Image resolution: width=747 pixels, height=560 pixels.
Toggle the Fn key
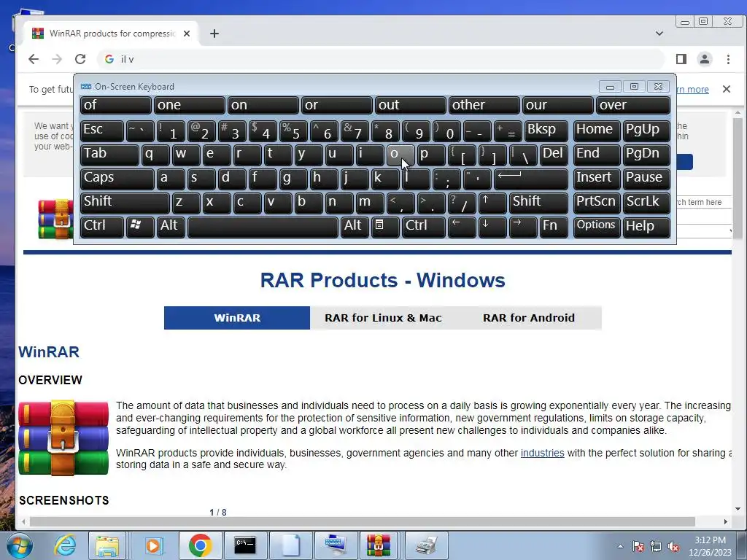(554, 226)
